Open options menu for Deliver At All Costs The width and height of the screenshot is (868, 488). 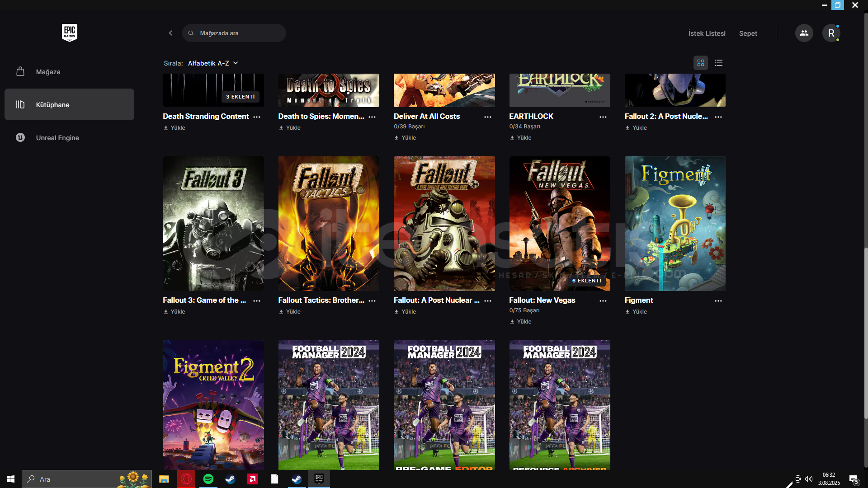[x=488, y=117]
